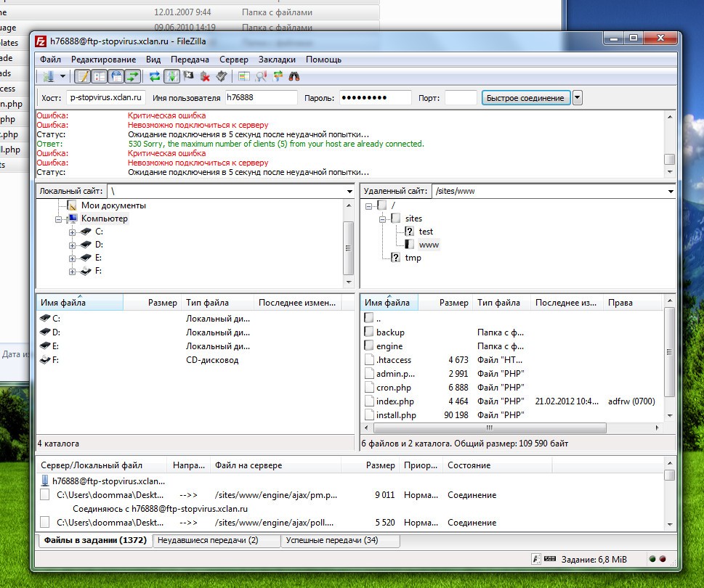Image resolution: width=704 pixels, height=588 pixels.
Task: Click the green activity LED indicator
Action: coord(652,559)
